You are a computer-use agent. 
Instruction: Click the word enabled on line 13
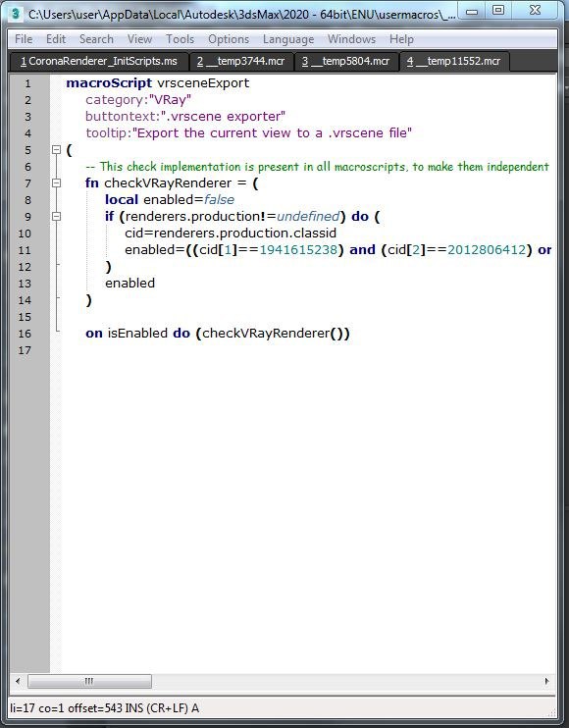129,284
